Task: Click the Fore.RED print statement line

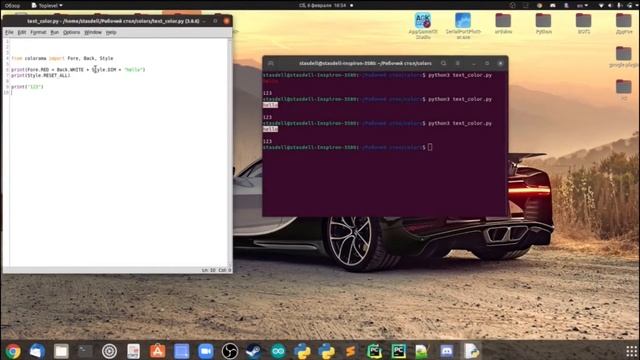Action: coord(78,70)
